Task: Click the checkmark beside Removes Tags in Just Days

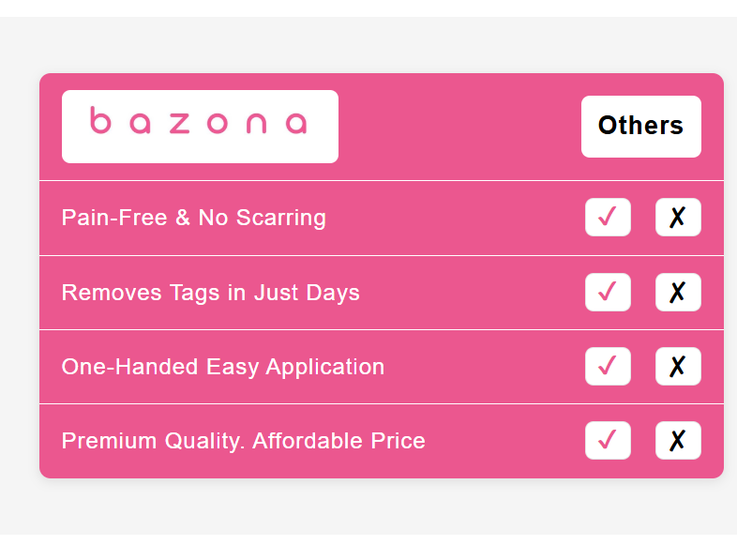Action: click(x=608, y=292)
